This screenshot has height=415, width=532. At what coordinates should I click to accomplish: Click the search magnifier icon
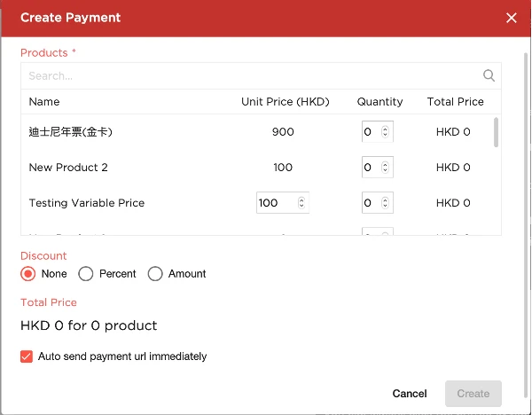coord(489,75)
